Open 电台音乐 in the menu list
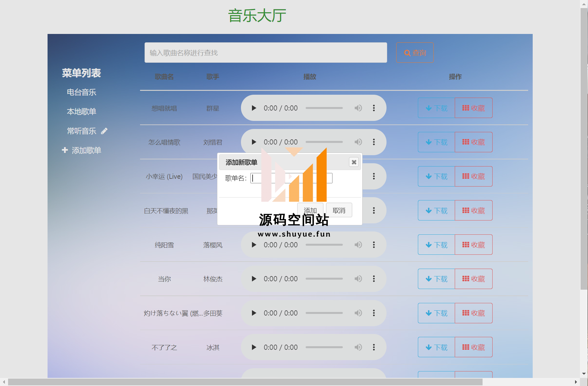The width and height of the screenshot is (588, 386). click(82, 92)
